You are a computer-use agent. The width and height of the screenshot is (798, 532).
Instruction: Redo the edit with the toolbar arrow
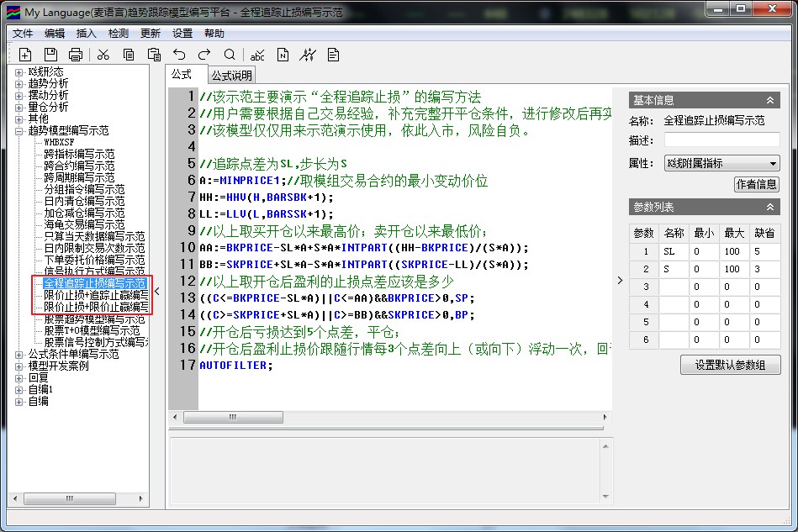(204, 55)
